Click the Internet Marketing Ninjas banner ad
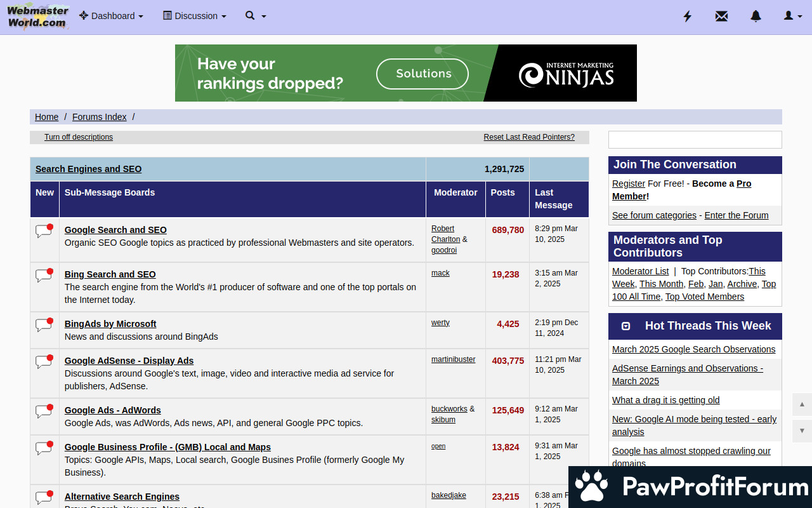Screen dimensions: 812x508 [x=406, y=73]
